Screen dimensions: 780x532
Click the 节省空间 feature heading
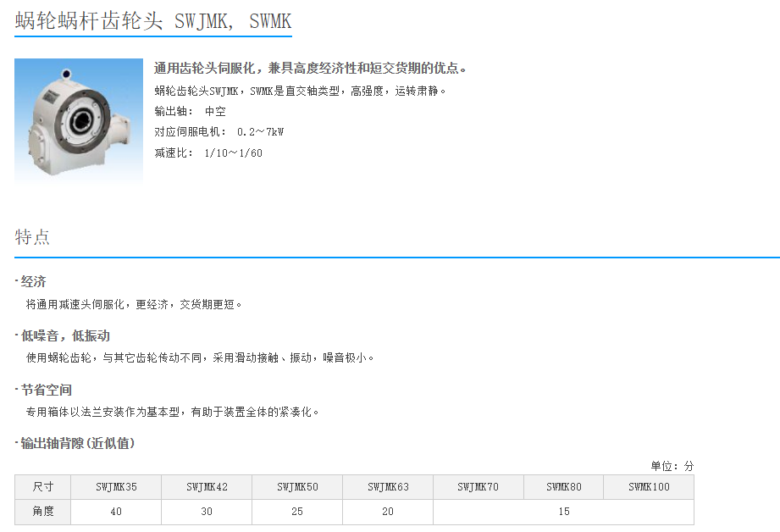[x=47, y=391]
